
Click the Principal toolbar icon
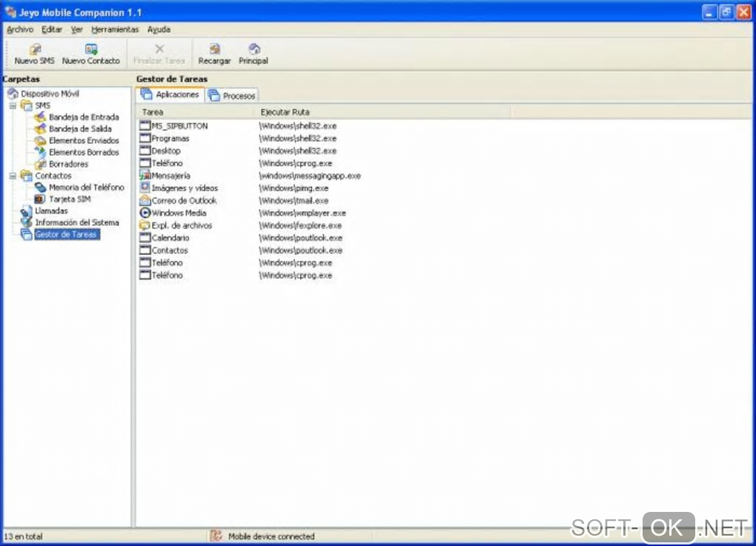[254, 49]
